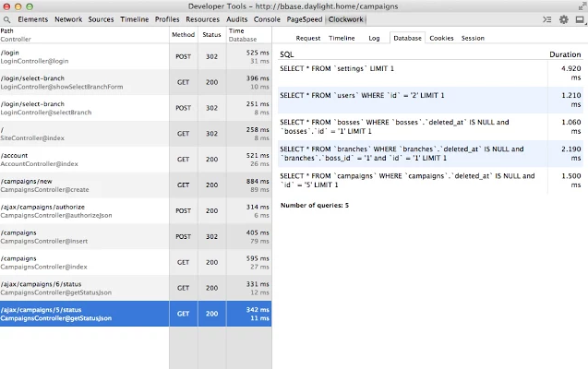Show the console drawer icon

coord(547,19)
